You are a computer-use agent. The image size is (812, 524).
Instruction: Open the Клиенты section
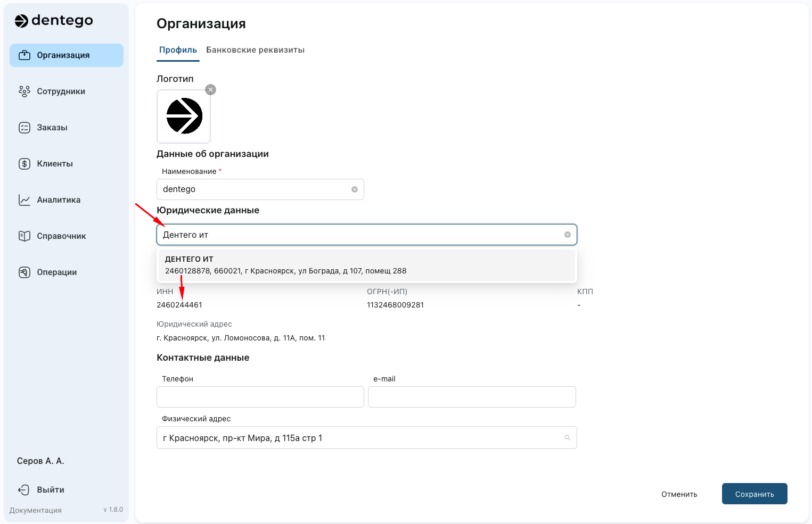tap(54, 163)
